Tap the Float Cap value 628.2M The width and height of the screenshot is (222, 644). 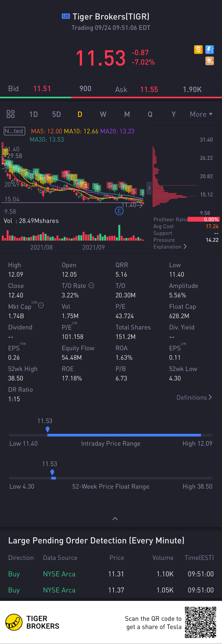(179, 316)
